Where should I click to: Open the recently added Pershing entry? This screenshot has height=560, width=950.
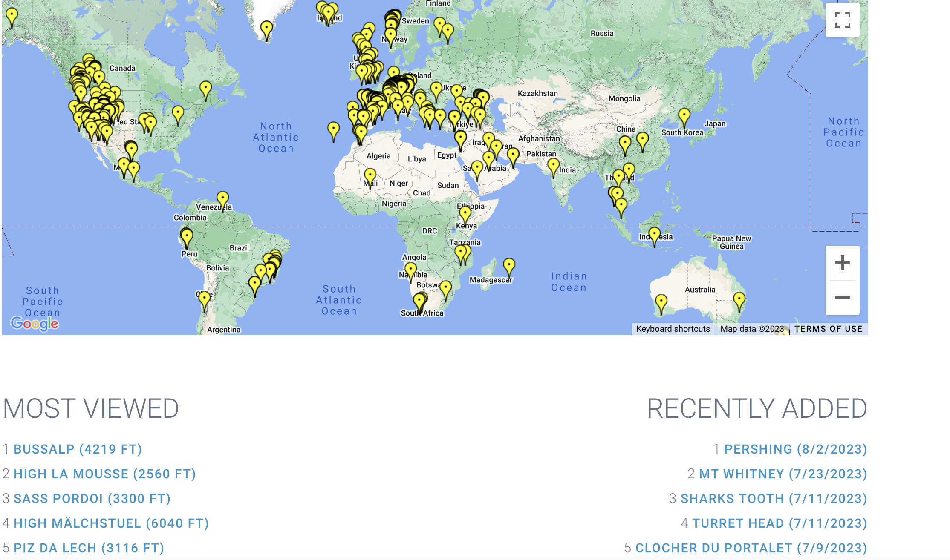click(795, 449)
